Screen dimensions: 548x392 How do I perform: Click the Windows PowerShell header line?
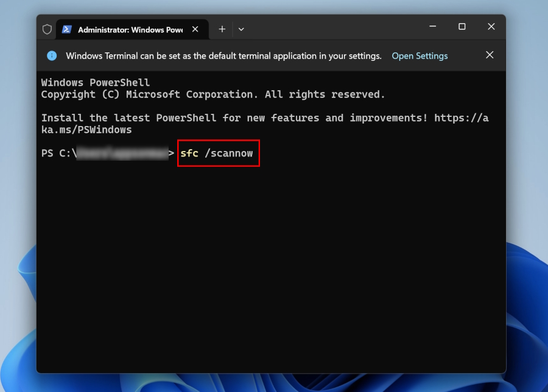click(95, 83)
